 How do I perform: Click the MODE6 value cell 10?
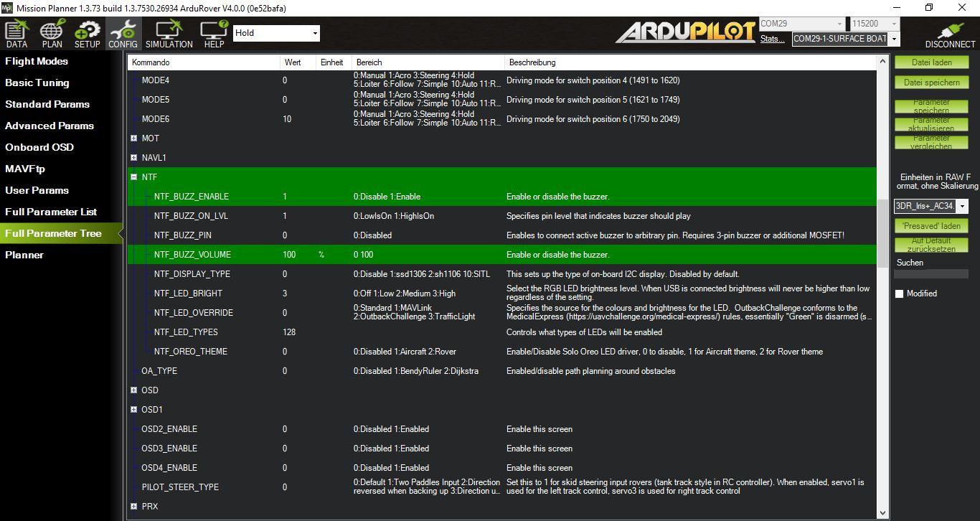pos(287,119)
